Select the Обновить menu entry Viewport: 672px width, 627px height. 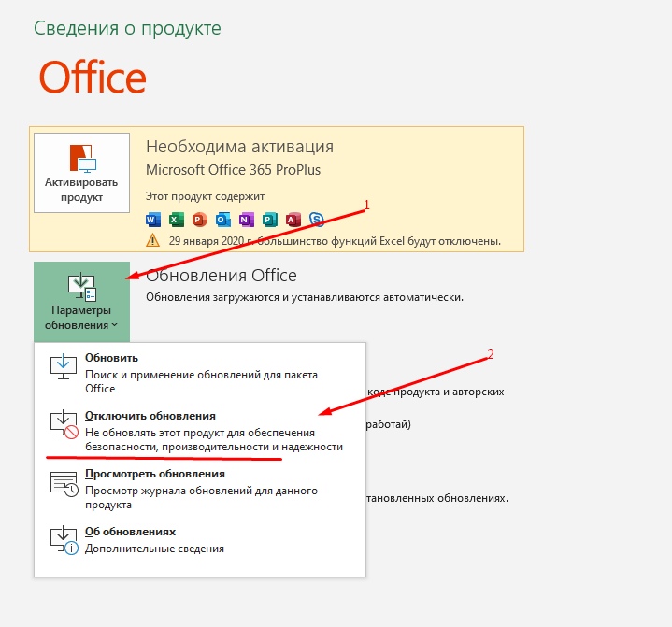point(200,372)
